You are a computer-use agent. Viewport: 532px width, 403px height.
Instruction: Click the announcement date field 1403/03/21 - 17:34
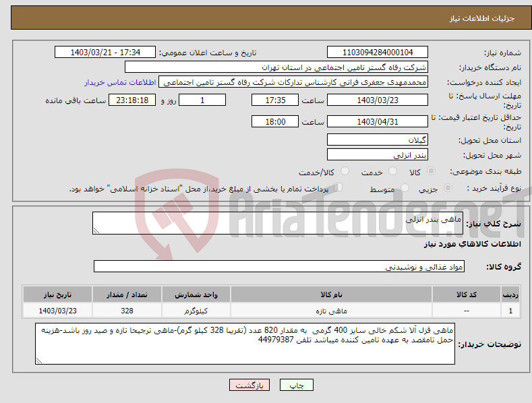click(105, 53)
